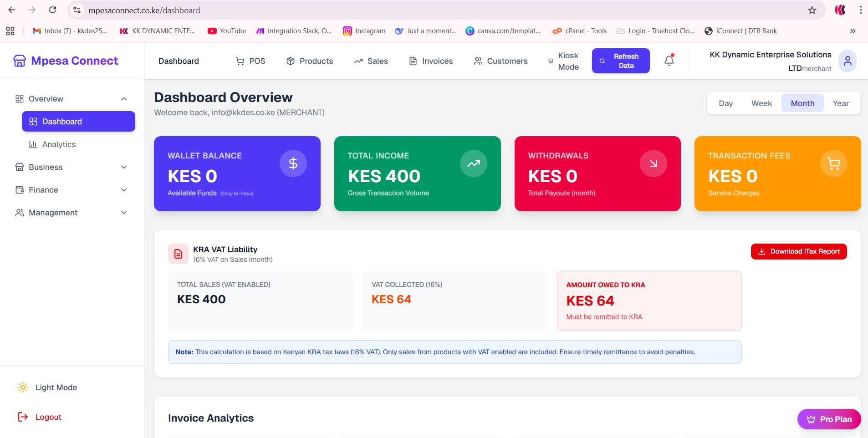Open the POS menu item
This screenshot has width=868, height=438.
(x=250, y=61)
